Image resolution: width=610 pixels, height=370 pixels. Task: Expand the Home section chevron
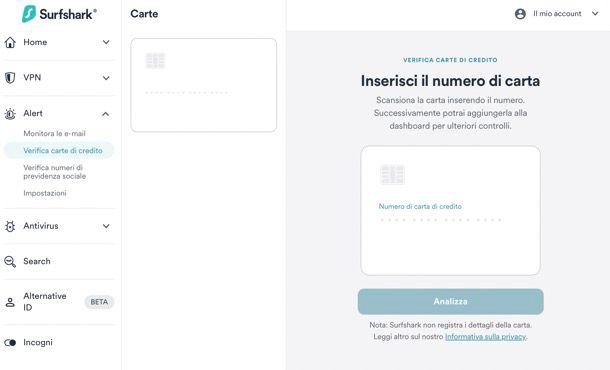[106, 42]
